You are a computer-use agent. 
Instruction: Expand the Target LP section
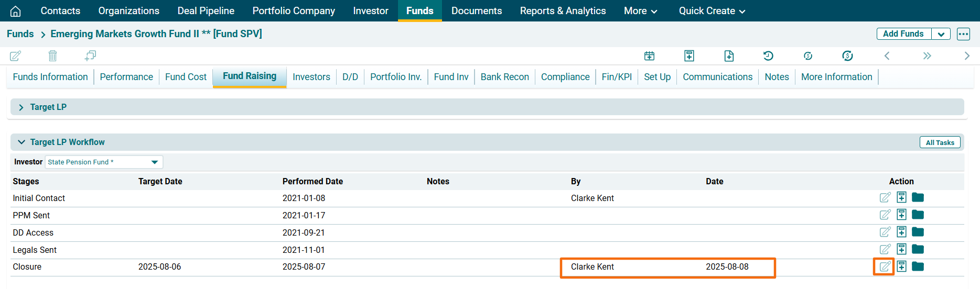point(21,107)
